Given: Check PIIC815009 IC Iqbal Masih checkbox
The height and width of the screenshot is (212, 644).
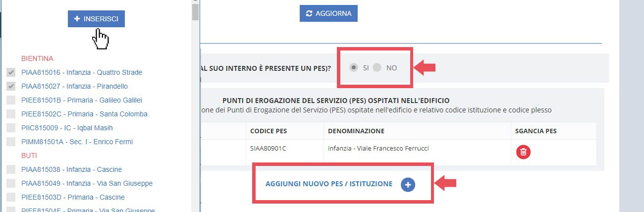Looking at the screenshot, I should click(x=10, y=128).
